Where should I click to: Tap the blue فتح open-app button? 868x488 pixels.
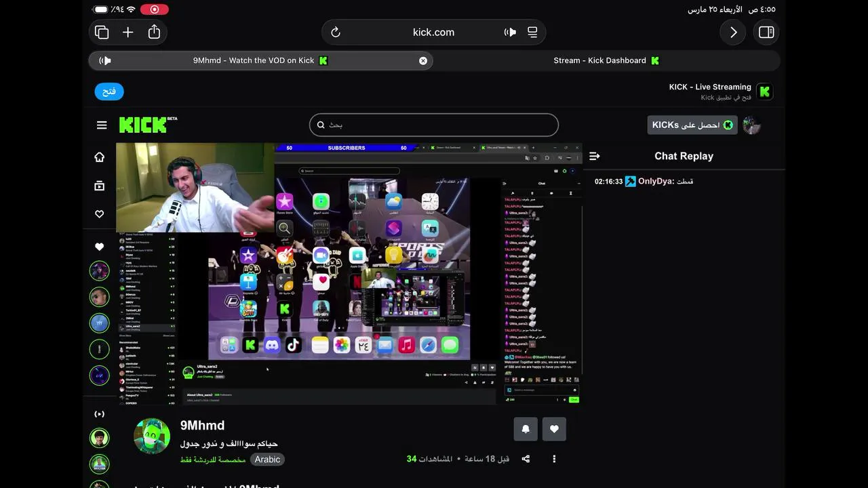(109, 91)
